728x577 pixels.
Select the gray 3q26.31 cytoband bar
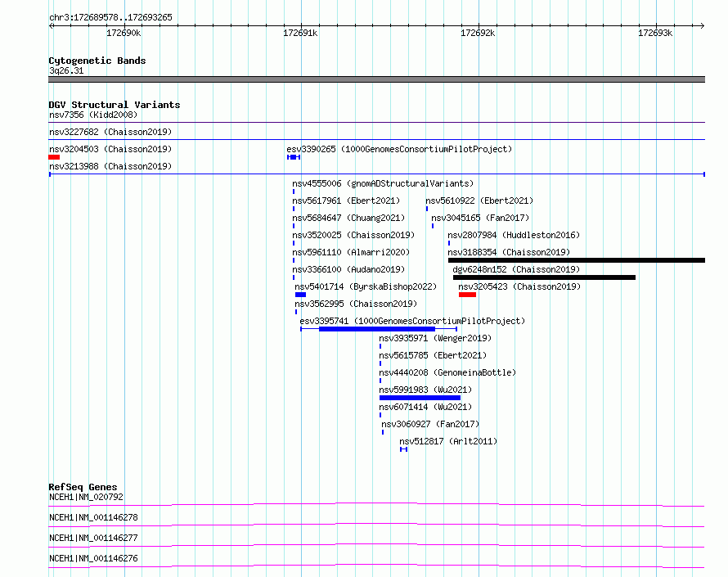coord(376,79)
